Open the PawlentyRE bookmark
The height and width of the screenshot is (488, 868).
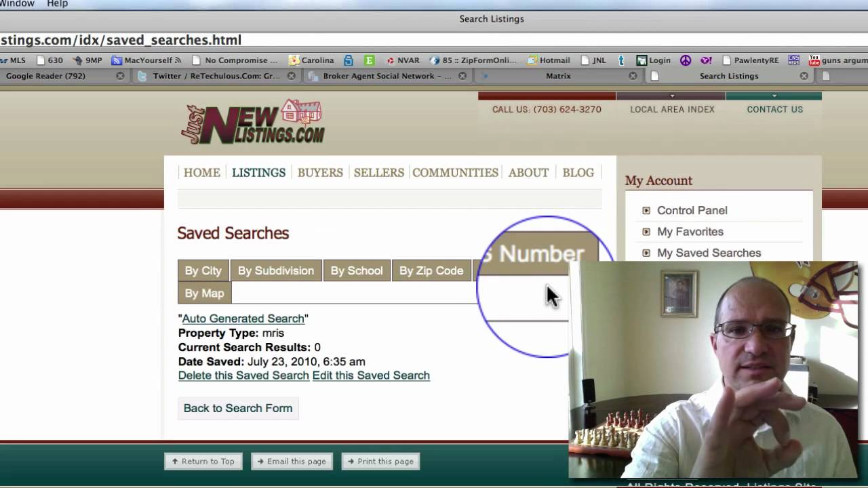750,60
